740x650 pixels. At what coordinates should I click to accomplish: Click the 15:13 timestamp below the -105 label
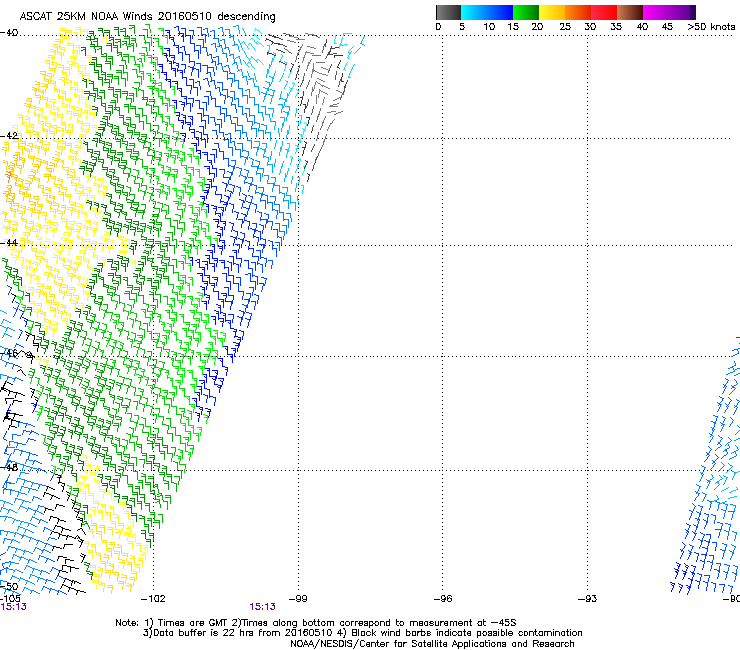13,607
